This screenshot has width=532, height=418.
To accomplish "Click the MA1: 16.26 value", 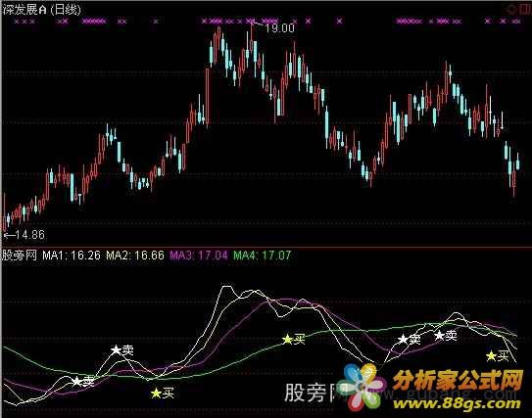I will (x=72, y=255).
